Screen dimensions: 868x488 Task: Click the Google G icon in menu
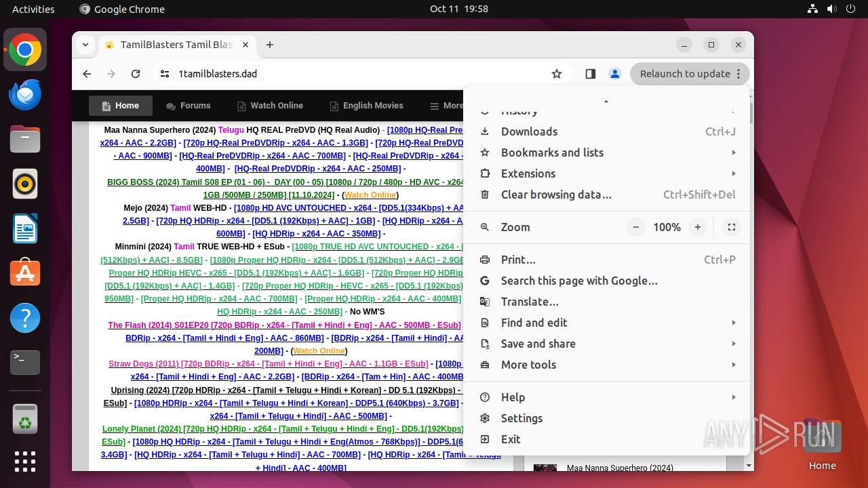pyautogui.click(x=485, y=281)
